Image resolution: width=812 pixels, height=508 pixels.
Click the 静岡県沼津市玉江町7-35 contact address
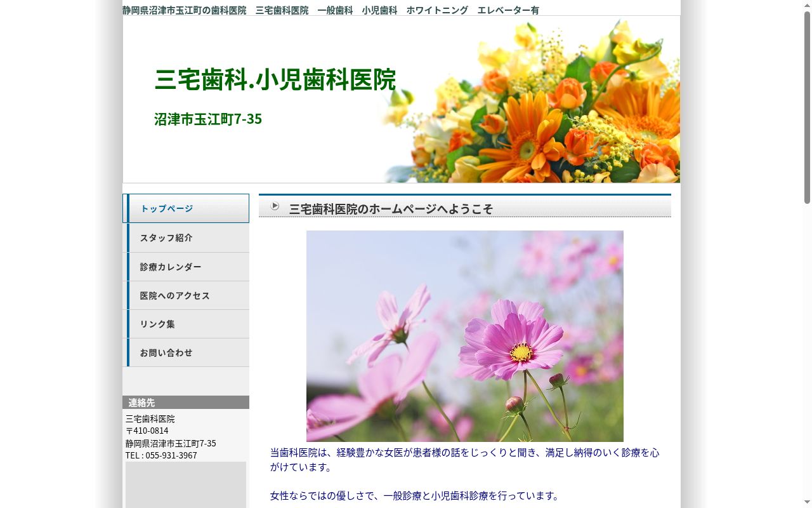[x=171, y=443]
